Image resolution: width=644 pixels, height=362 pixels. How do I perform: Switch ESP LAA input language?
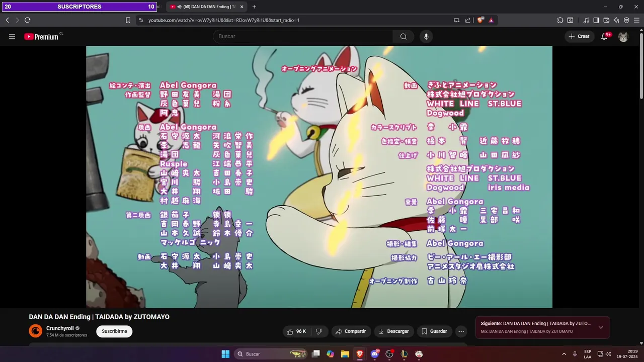coord(588,354)
